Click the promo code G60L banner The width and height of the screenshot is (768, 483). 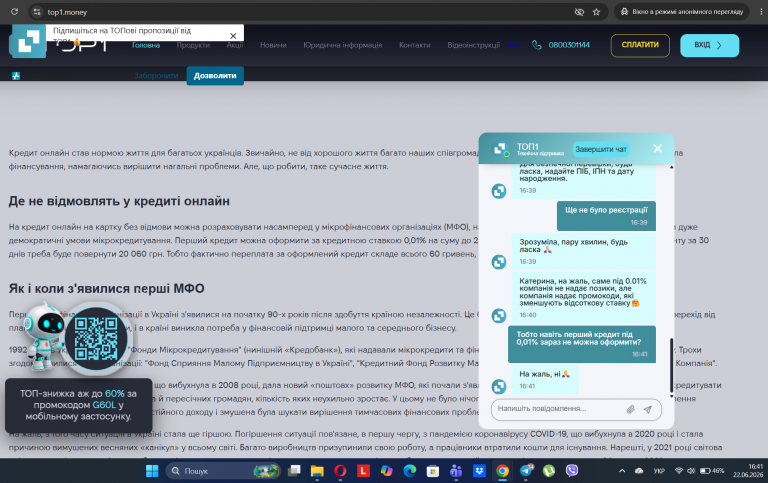78,405
